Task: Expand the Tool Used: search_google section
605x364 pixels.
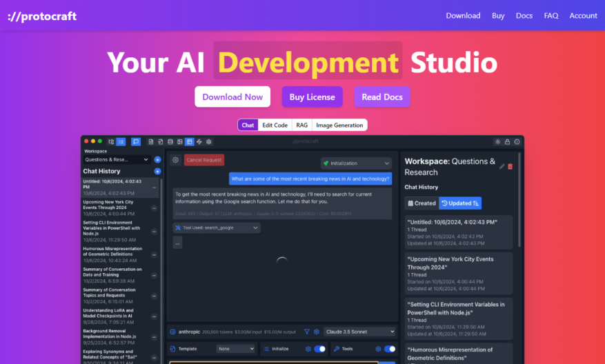Action: coord(217,228)
